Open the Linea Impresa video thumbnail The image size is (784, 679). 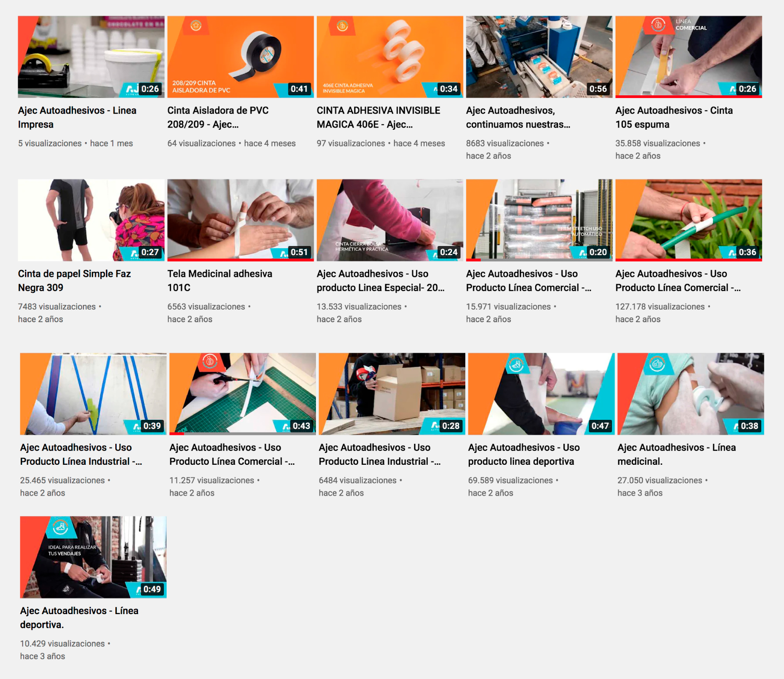[x=91, y=57]
